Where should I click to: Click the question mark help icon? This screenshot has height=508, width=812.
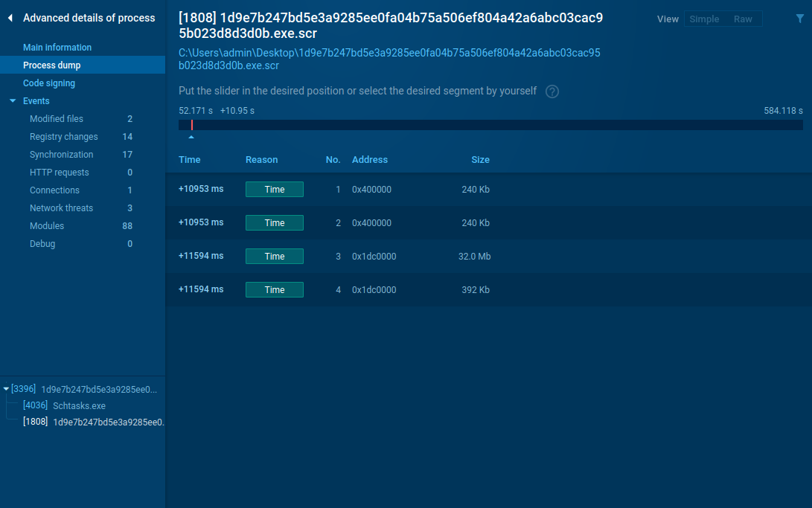click(552, 91)
